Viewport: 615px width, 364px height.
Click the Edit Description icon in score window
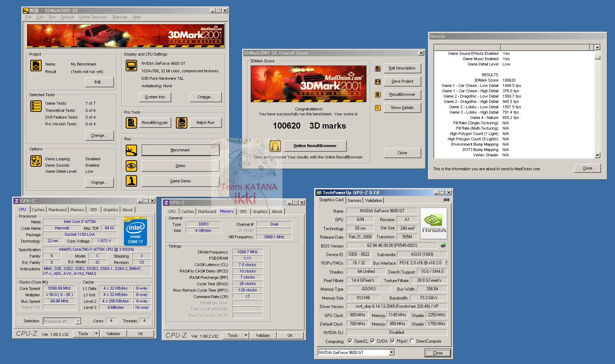pos(378,68)
